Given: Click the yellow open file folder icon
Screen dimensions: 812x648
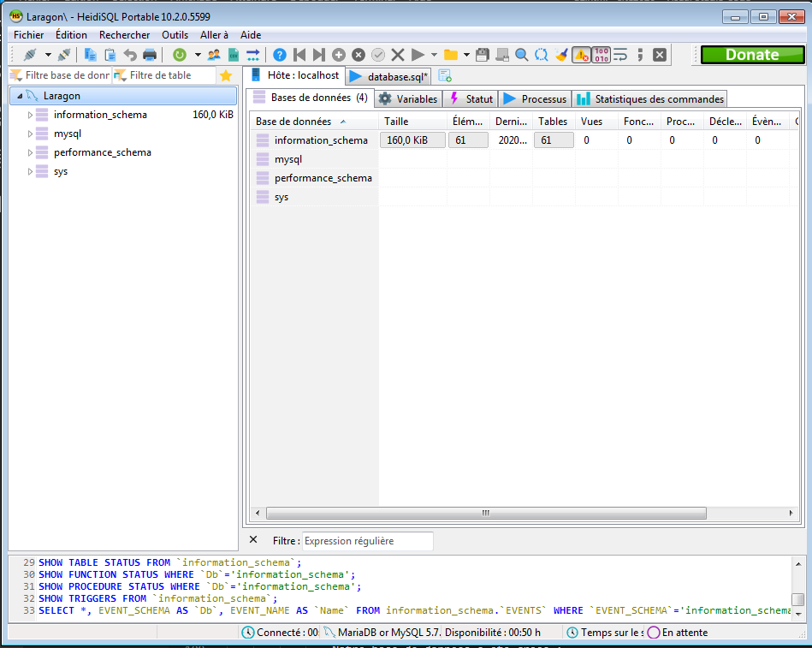Looking at the screenshot, I should pos(451,55).
